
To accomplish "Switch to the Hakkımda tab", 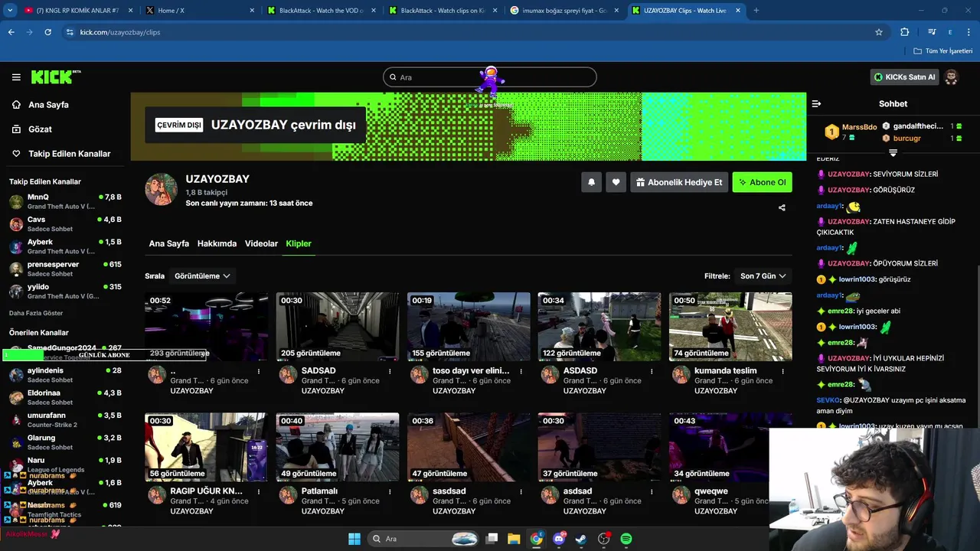I will pos(217,243).
